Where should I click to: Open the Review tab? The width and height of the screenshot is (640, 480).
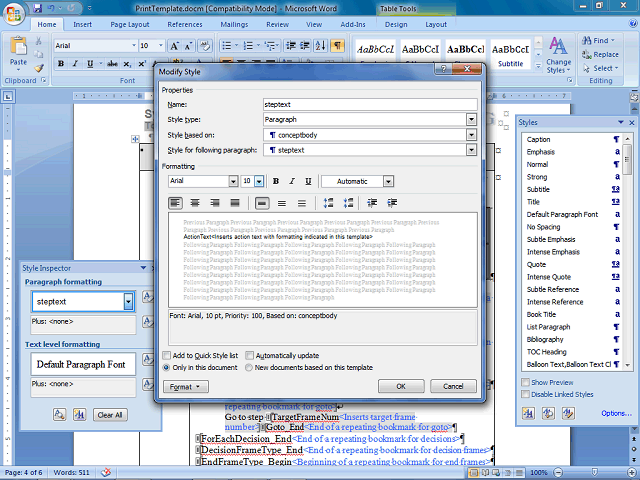(x=278, y=24)
